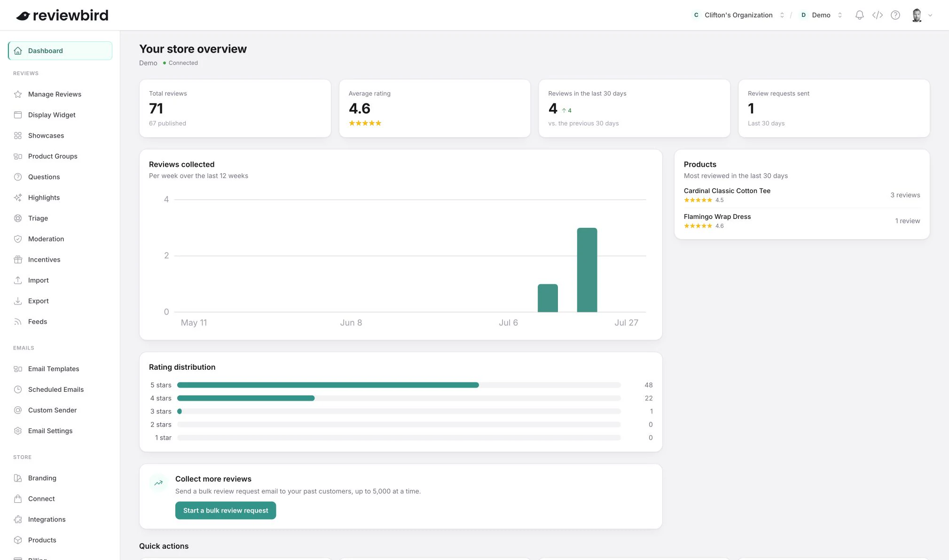Click the Manage Reviews star icon
This screenshot has width=949, height=560.
coord(18,94)
